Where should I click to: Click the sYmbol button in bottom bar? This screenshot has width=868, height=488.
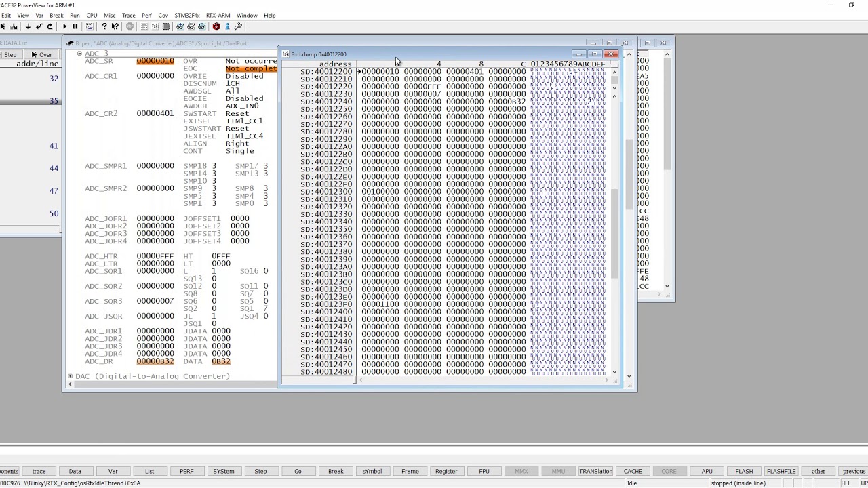click(x=372, y=472)
